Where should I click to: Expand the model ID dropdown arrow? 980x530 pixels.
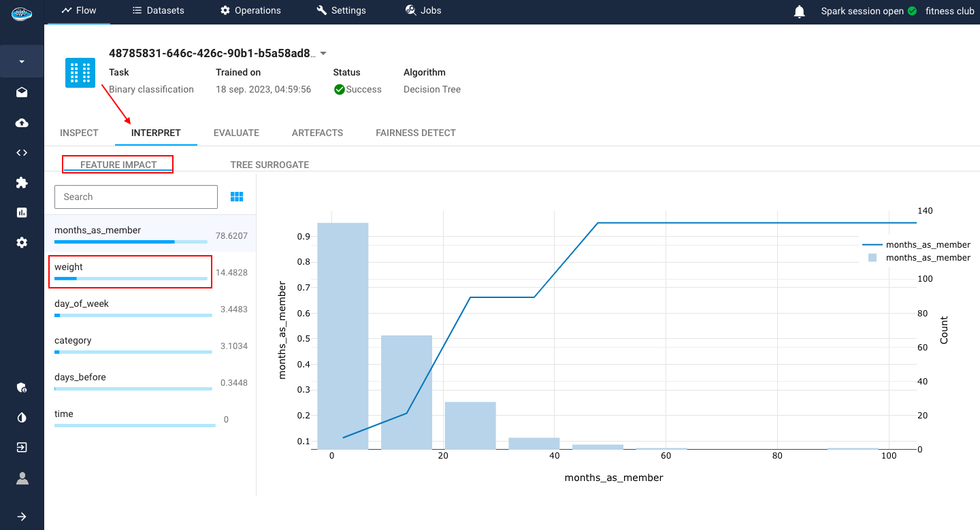[323, 54]
